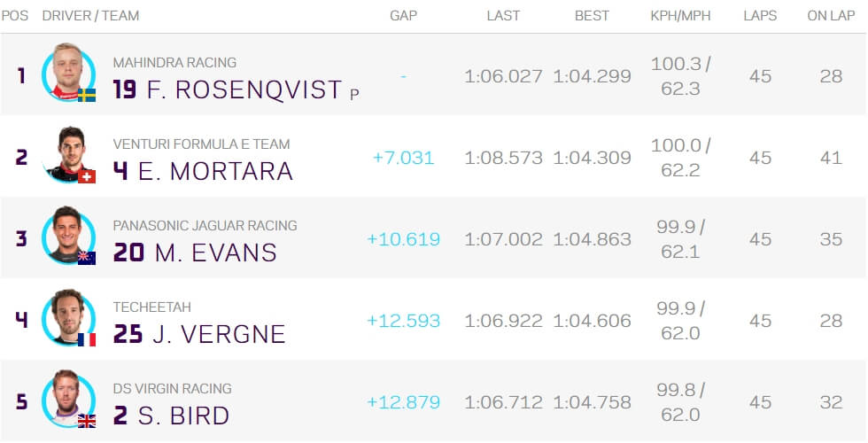Open the 2 S. Bird driver name

(171, 416)
